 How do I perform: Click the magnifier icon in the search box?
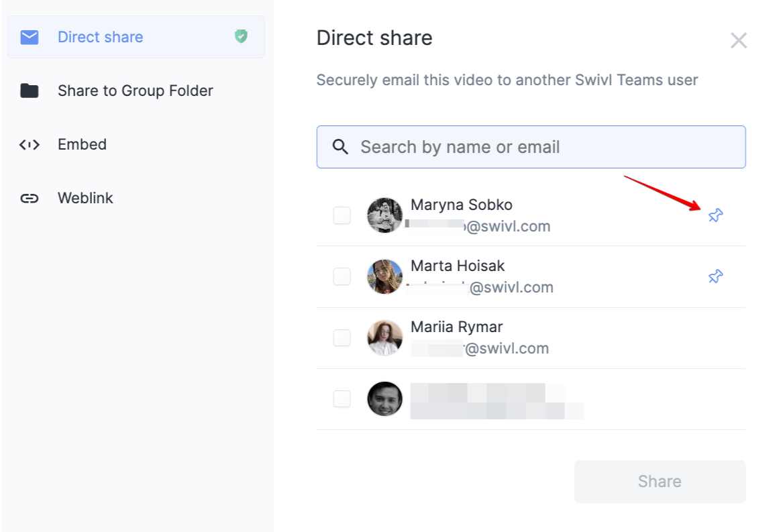[x=341, y=147]
